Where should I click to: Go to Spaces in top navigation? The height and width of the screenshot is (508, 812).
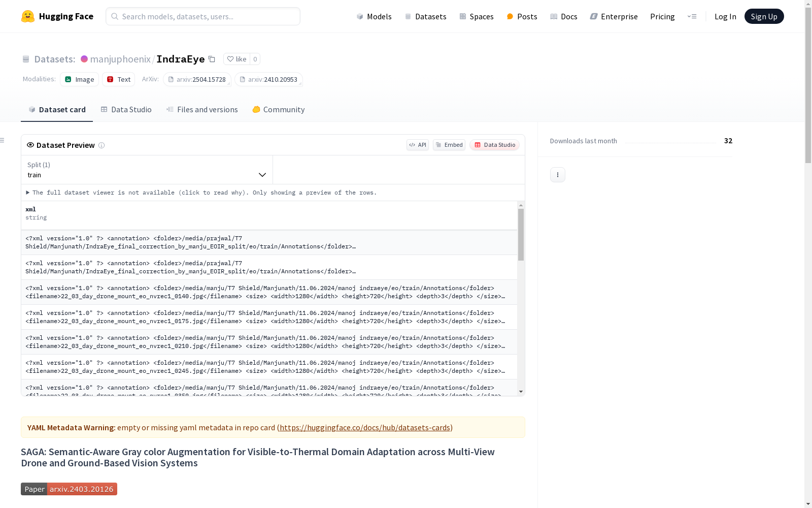pyautogui.click(x=476, y=16)
